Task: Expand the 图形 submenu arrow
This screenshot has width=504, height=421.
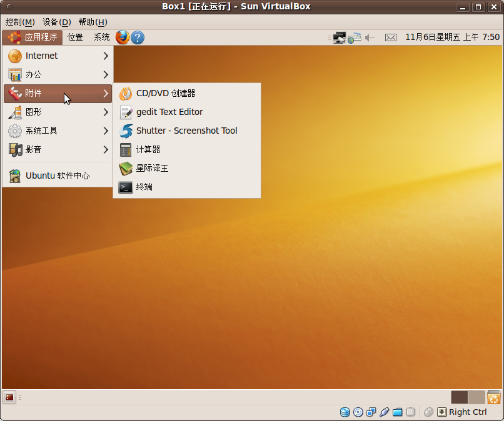Action: (x=106, y=112)
